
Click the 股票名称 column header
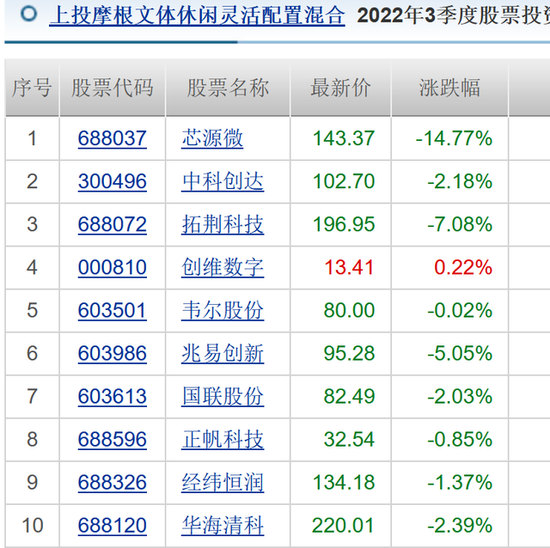pyautogui.click(x=228, y=88)
